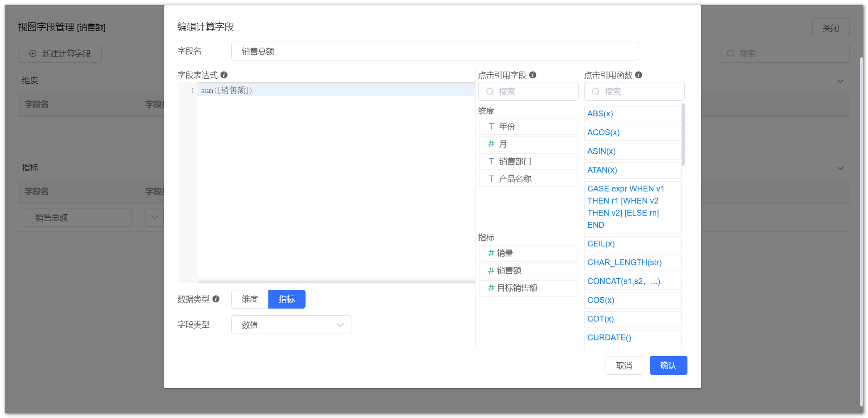Click 销售总额 name field in background table
868x418 pixels.
click(78, 217)
